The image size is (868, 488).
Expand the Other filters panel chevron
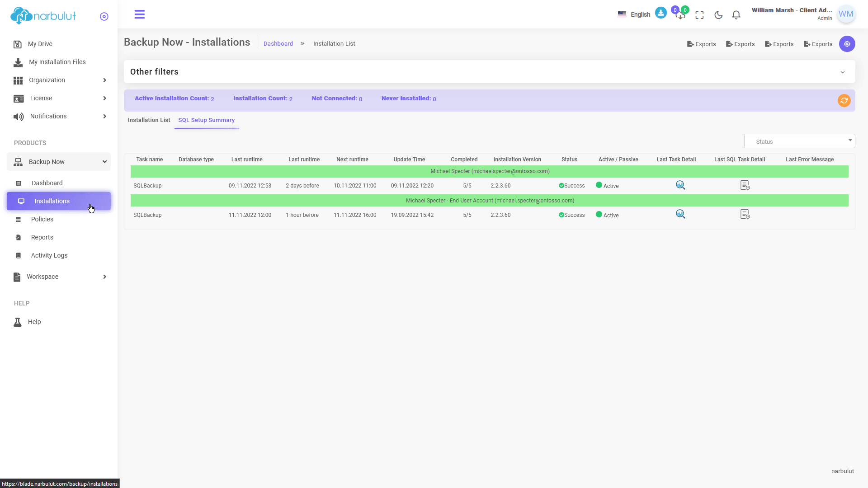coord(843,72)
